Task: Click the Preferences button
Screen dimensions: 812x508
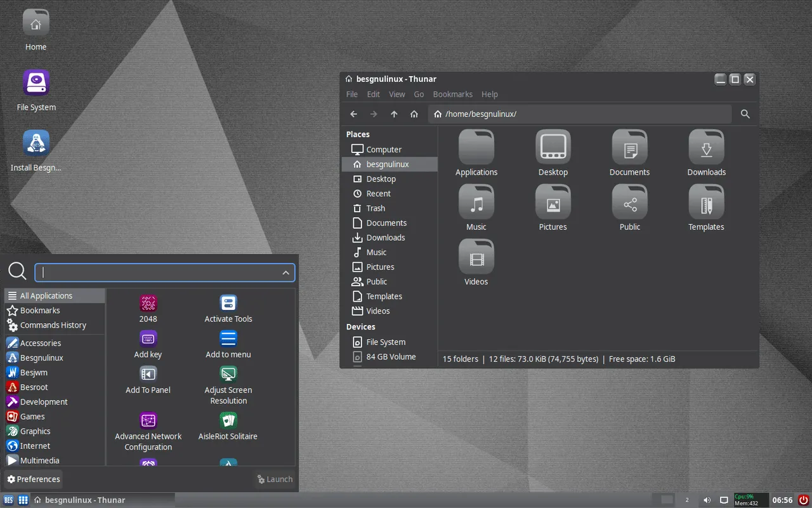Action: coord(34,479)
